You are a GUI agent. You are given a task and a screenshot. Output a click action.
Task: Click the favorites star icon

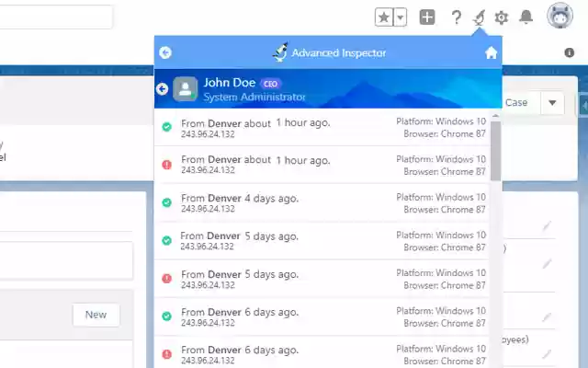[384, 17]
